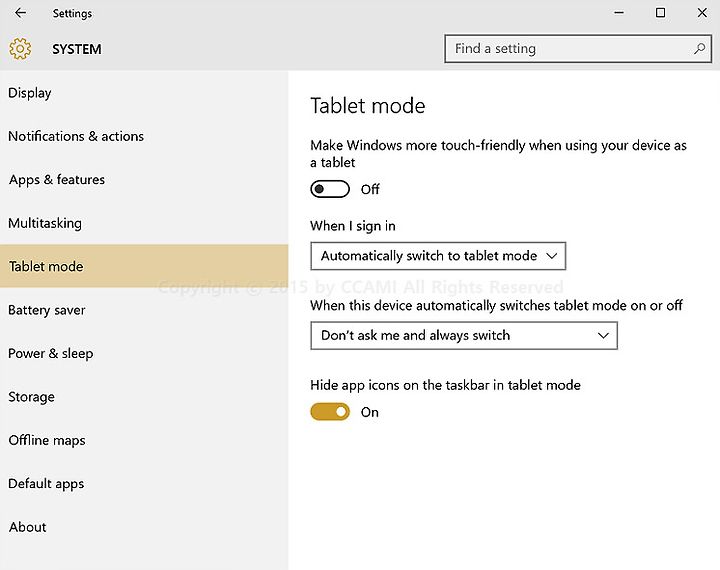
Task: Click the System gear icon
Action: (x=20, y=49)
